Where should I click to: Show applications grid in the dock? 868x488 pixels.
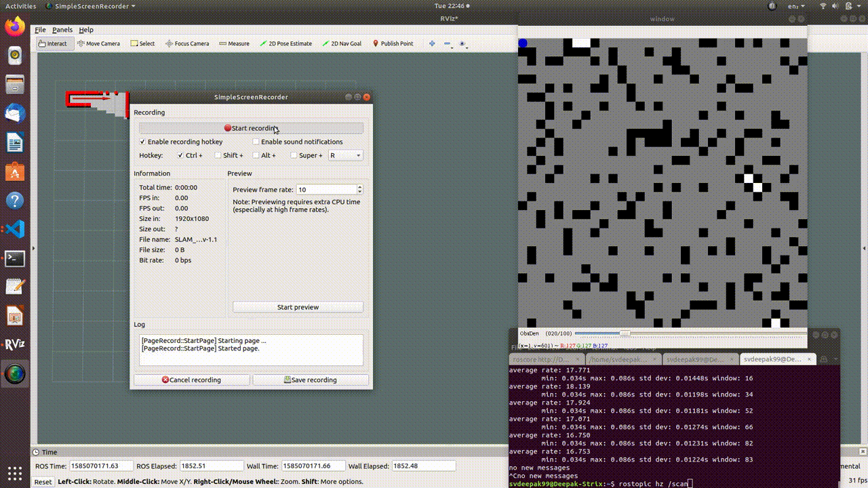coord(15,472)
